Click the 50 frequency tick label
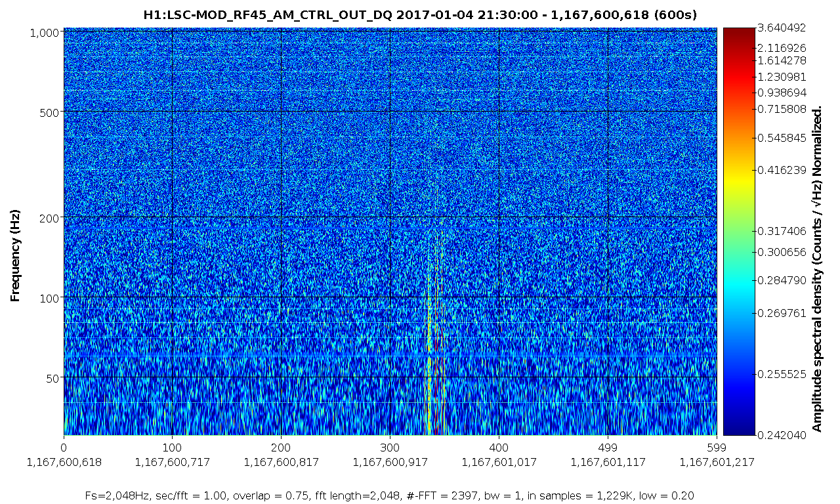 [53, 377]
